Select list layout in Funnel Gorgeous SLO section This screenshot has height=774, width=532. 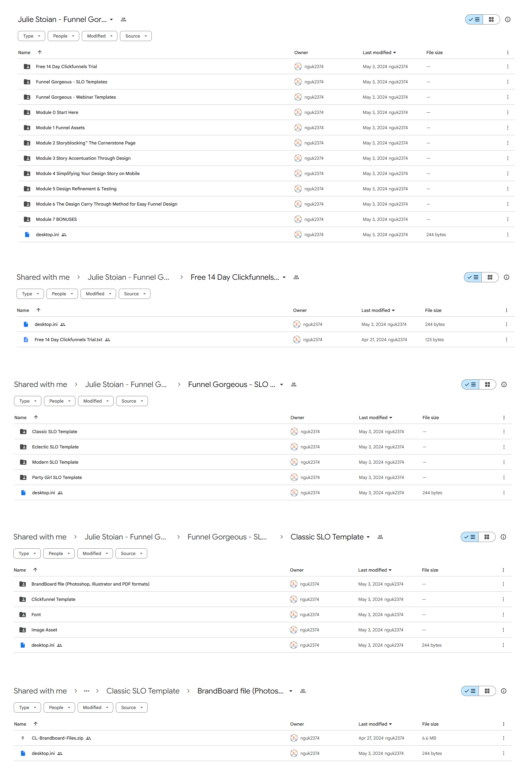[470, 384]
